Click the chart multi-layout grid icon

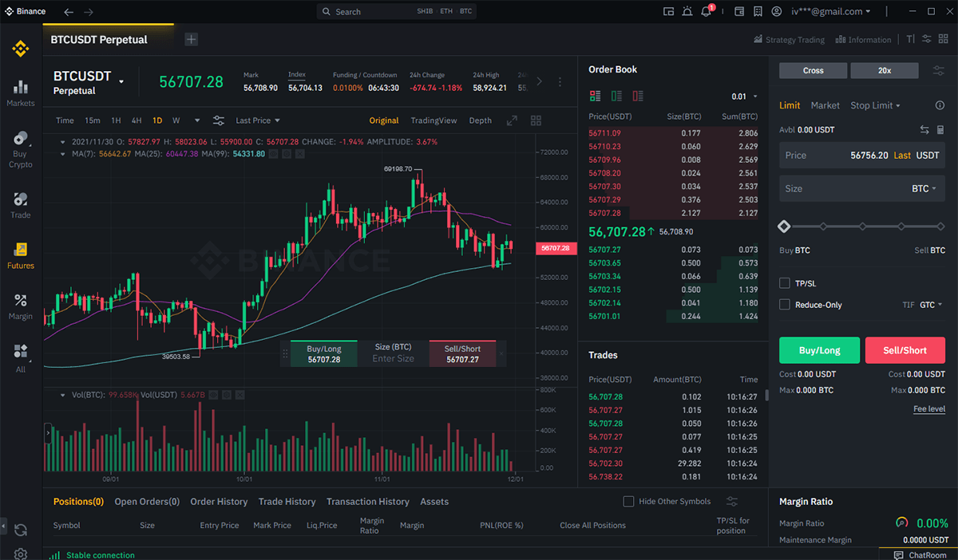point(536,120)
